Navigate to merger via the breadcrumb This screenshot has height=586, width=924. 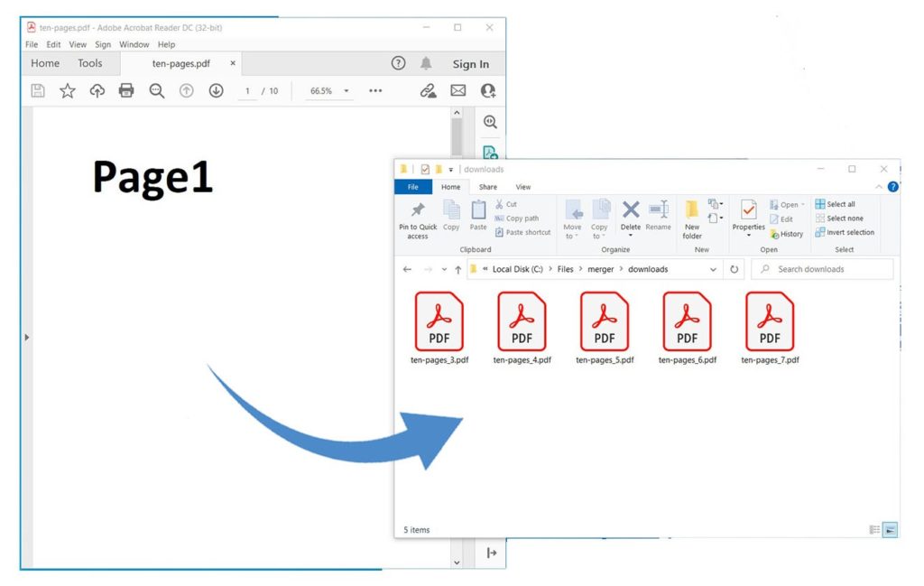(x=600, y=268)
